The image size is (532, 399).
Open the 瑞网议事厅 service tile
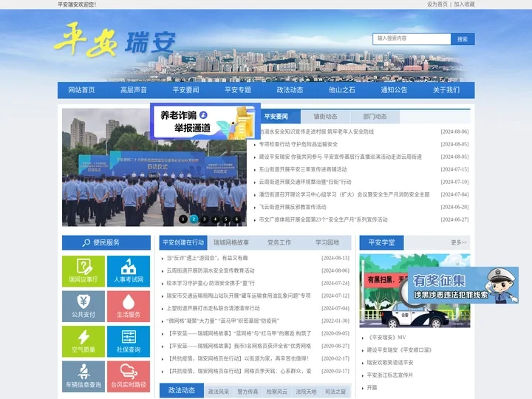[x=83, y=271]
